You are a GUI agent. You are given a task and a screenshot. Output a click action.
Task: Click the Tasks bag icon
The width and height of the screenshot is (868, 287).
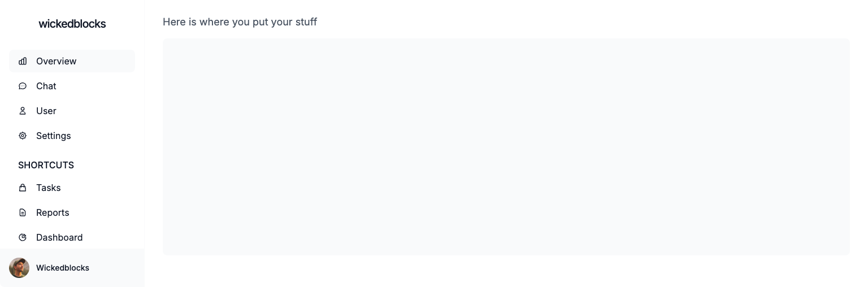tap(23, 188)
